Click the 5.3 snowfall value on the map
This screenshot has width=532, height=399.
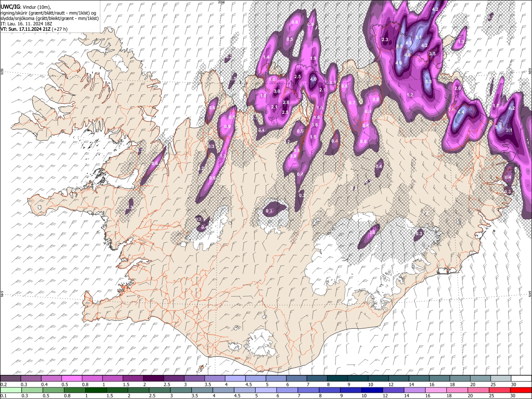point(429,81)
